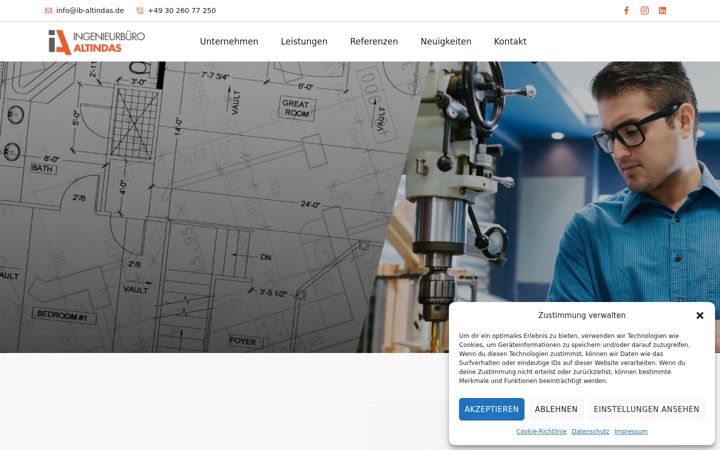This screenshot has width=720, height=450.
Task: Go to Referenzen page
Action: click(374, 41)
